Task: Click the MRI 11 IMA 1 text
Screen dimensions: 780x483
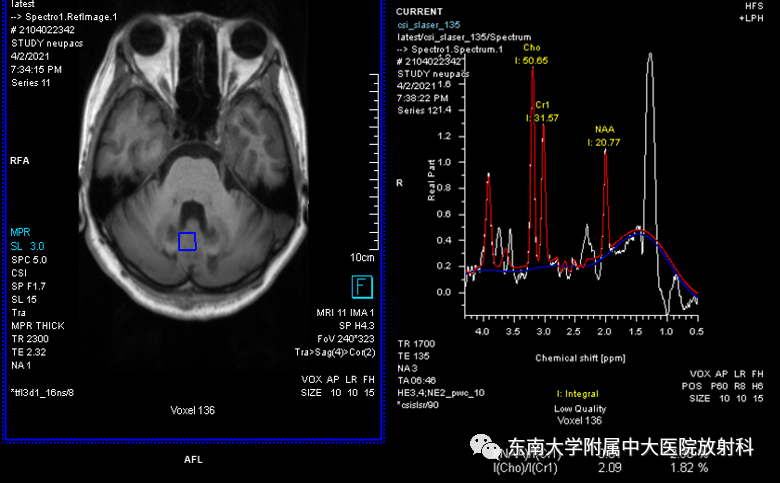Action: (345, 313)
